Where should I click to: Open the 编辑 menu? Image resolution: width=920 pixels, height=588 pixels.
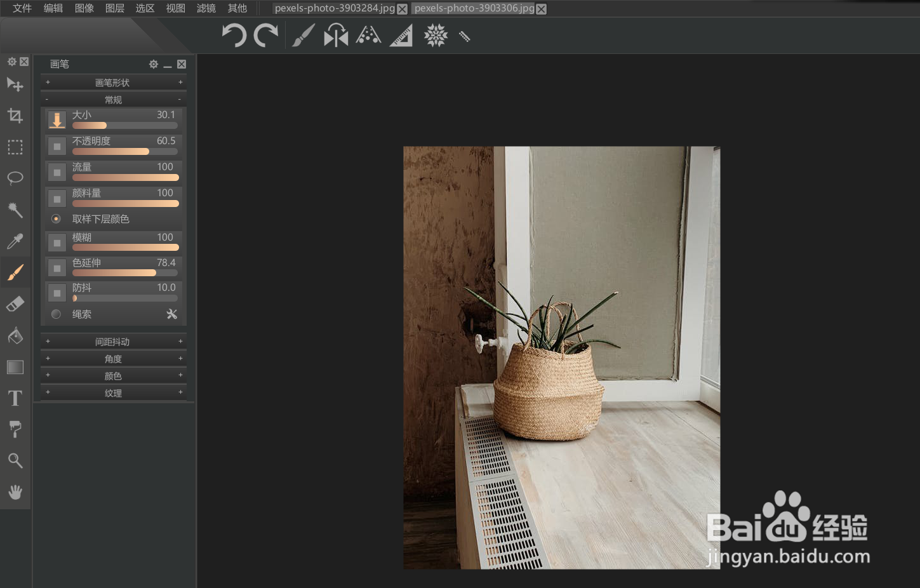[53, 8]
